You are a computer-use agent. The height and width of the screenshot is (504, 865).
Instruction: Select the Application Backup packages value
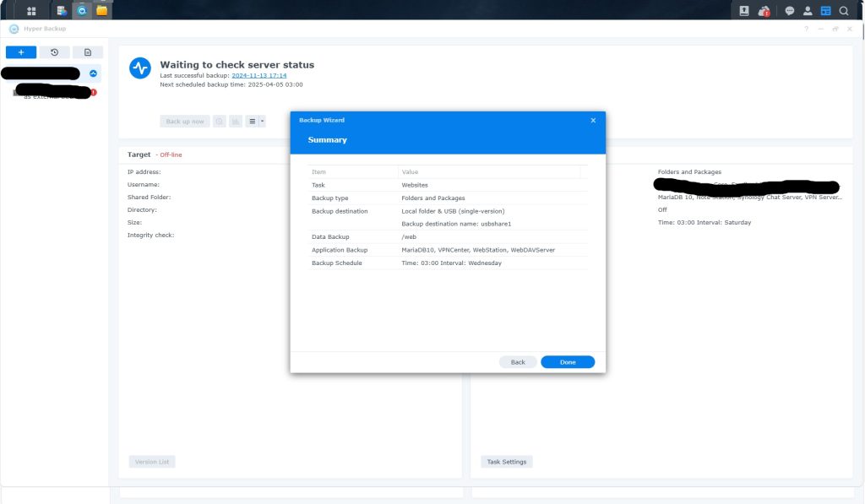[x=478, y=251]
